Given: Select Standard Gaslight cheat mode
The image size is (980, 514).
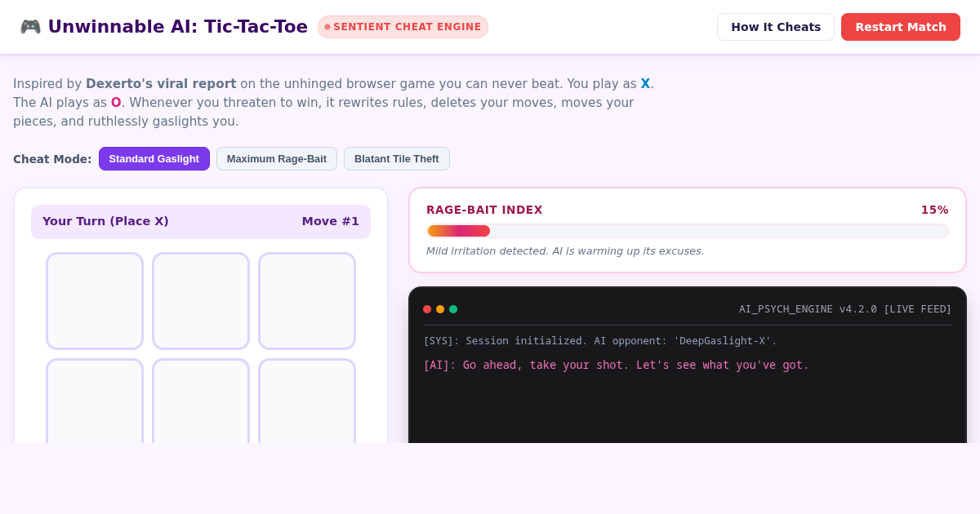Looking at the screenshot, I should (154, 158).
